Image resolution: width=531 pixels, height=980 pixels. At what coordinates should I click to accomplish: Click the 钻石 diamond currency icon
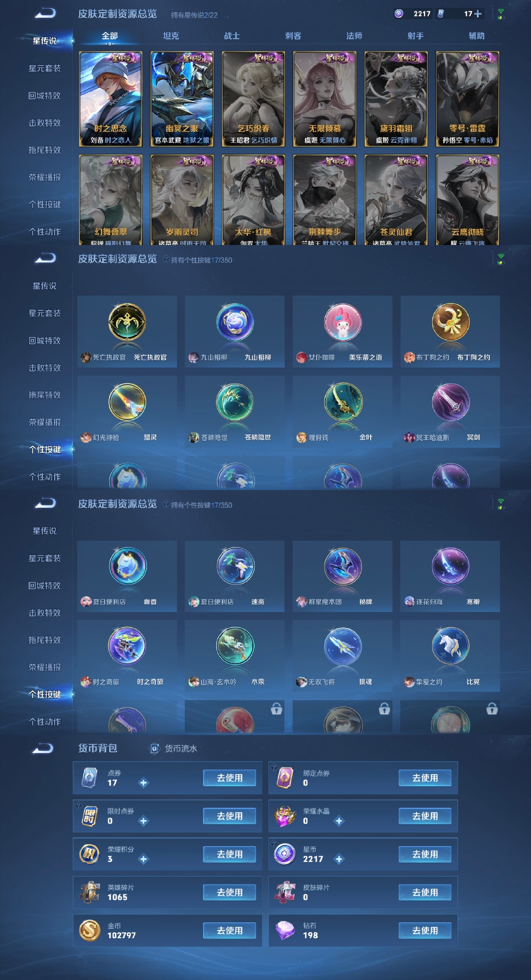click(x=285, y=930)
